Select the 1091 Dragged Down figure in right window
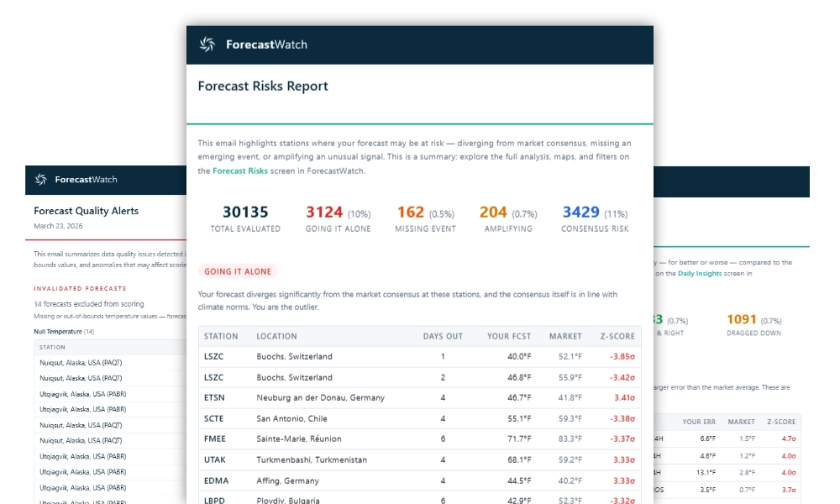Viewport: 840px width, 504px height. pyautogui.click(x=742, y=320)
